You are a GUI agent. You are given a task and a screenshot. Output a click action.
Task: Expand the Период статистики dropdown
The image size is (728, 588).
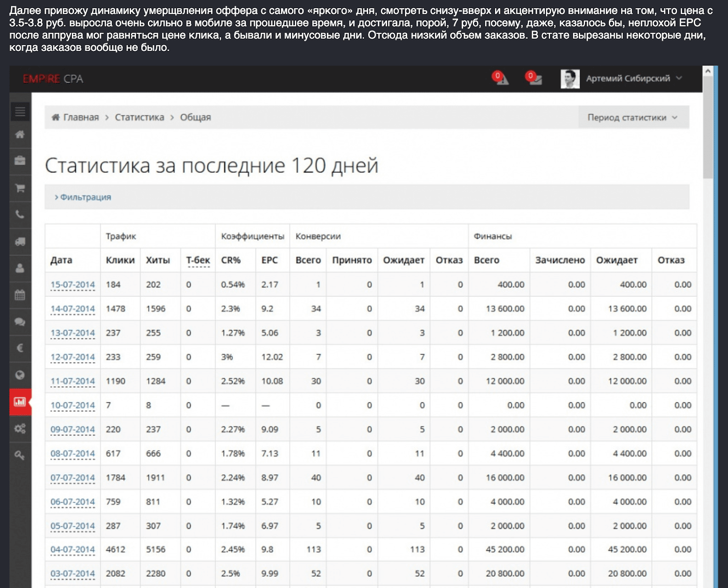pos(633,117)
